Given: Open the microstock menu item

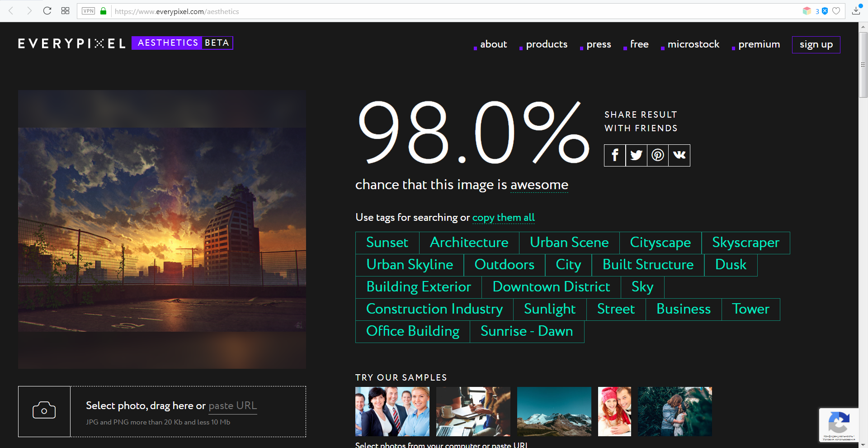Looking at the screenshot, I should pos(693,44).
